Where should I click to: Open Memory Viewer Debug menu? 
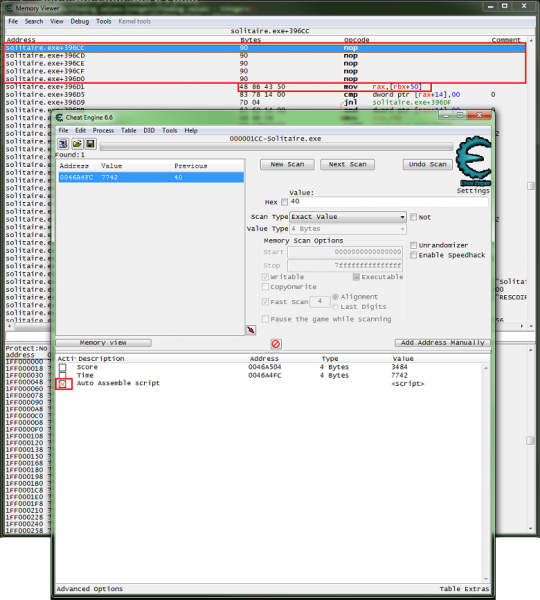tap(80, 21)
